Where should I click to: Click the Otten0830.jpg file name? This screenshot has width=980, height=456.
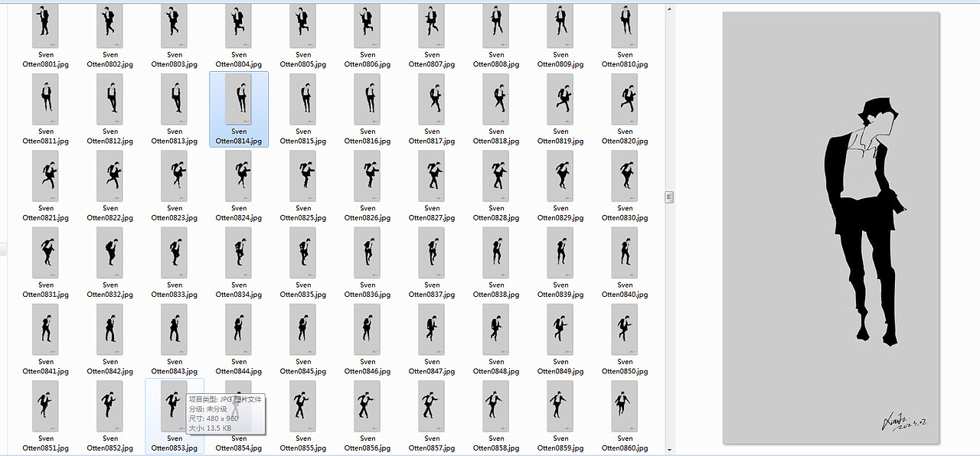tap(625, 213)
